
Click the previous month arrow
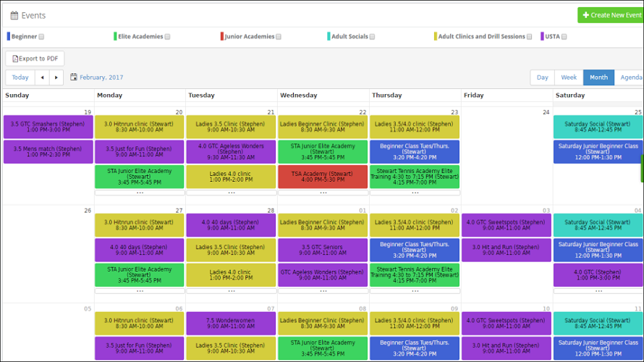42,77
